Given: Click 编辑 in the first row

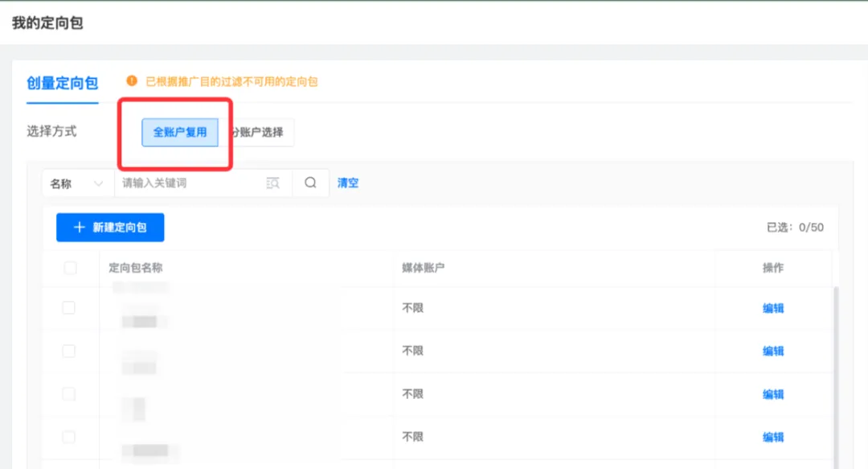Looking at the screenshot, I should pos(773,308).
